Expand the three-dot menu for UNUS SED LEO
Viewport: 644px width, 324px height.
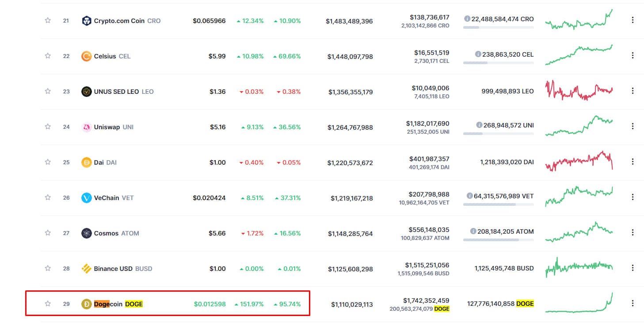coord(633,91)
